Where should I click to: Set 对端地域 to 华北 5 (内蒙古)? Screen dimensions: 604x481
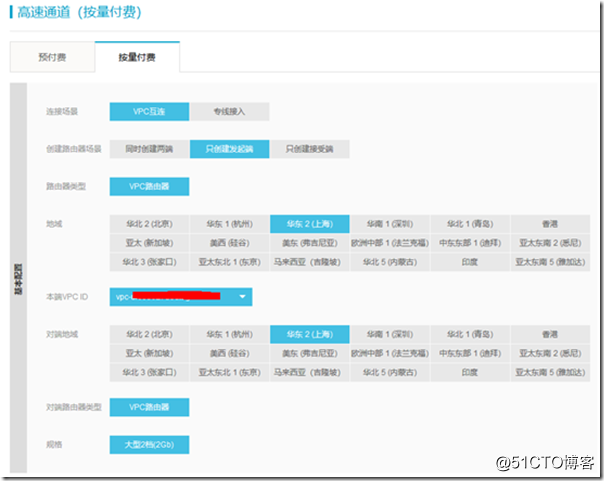click(x=390, y=373)
